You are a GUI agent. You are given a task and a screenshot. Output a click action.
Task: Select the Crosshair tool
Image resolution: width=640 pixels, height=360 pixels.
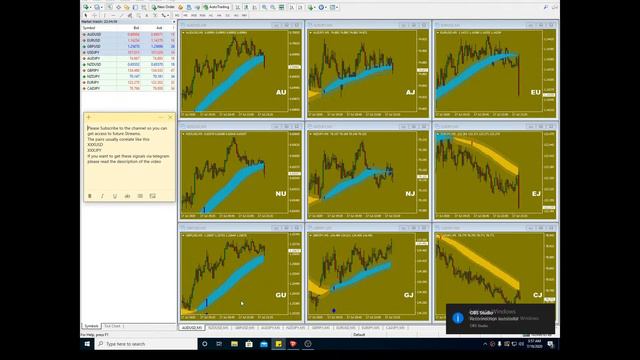[95, 15]
